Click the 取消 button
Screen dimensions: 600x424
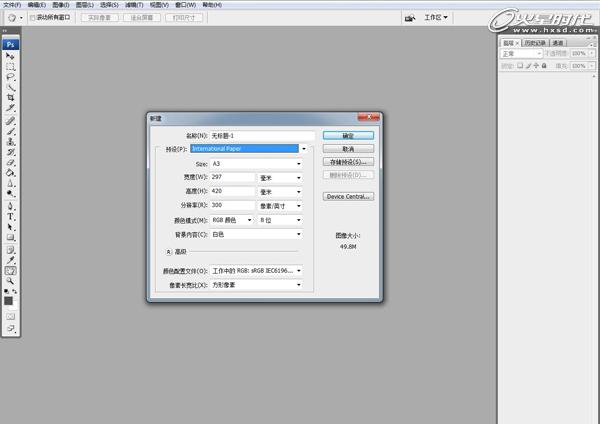[x=348, y=149]
